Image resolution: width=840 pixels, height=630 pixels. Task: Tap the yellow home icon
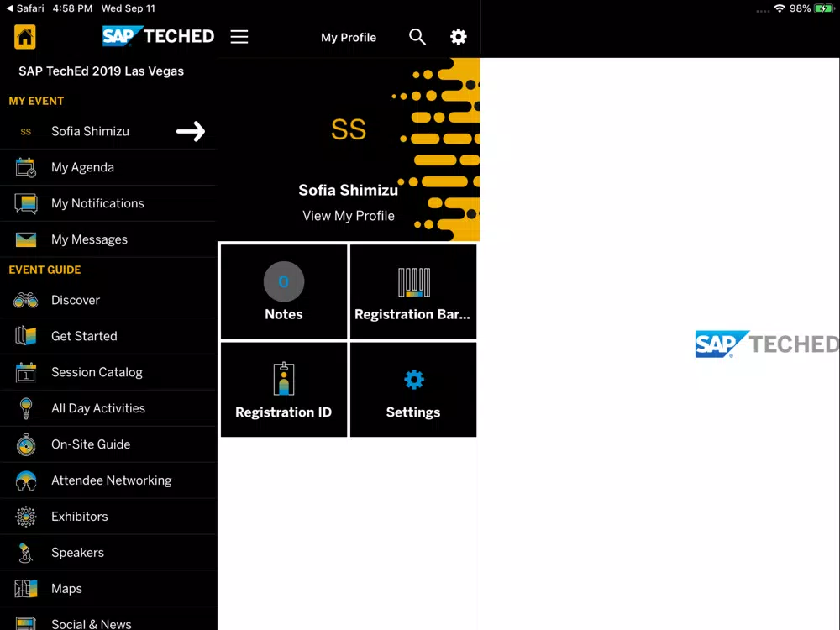tap(24, 37)
